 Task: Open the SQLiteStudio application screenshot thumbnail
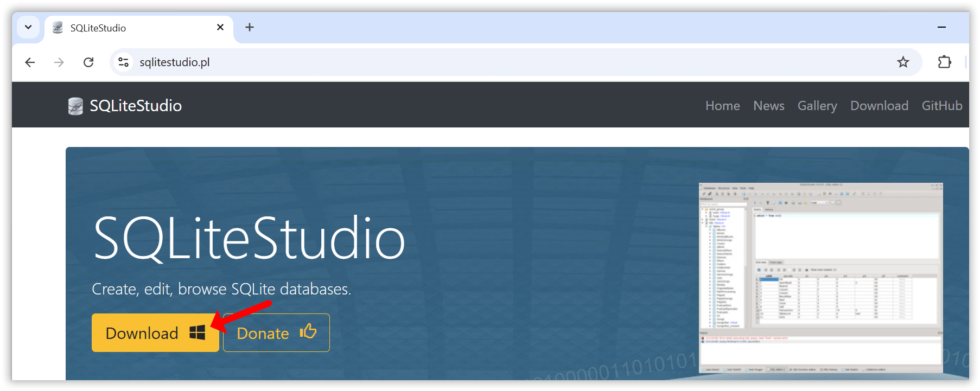point(820,278)
